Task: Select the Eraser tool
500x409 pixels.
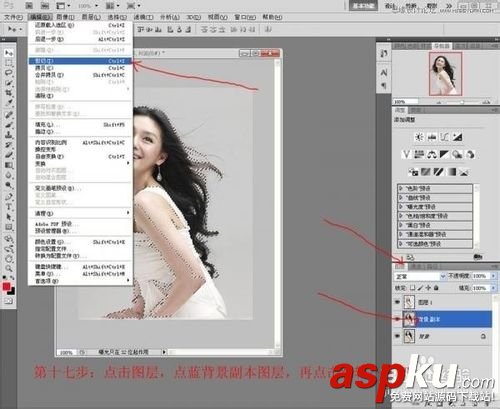Action: [8, 155]
